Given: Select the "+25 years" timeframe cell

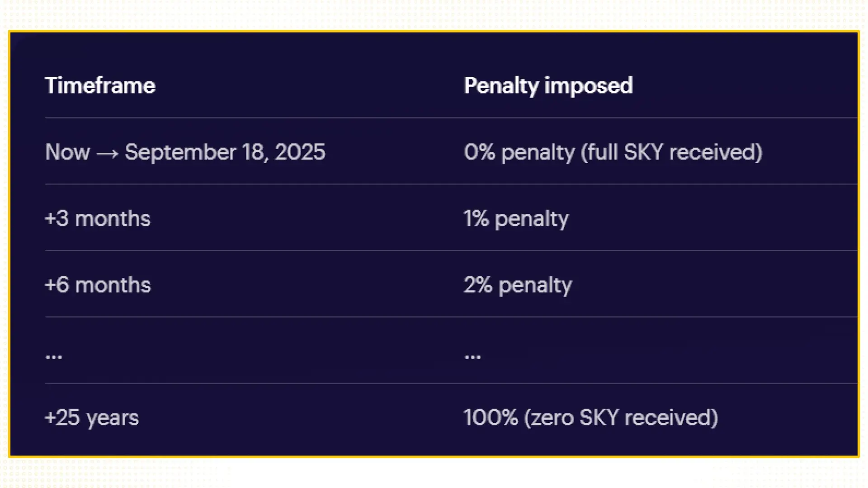Looking at the screenshot, I should (92, 418).
